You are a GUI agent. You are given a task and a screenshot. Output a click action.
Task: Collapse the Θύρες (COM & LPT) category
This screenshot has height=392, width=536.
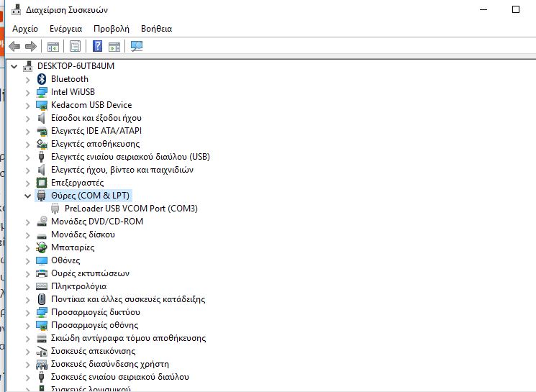tap(28, 196)
